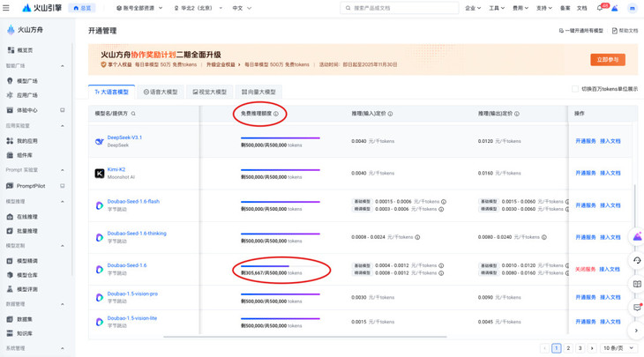Click the search products or documents field
The image size is (644, 357).
pos(403,8)
